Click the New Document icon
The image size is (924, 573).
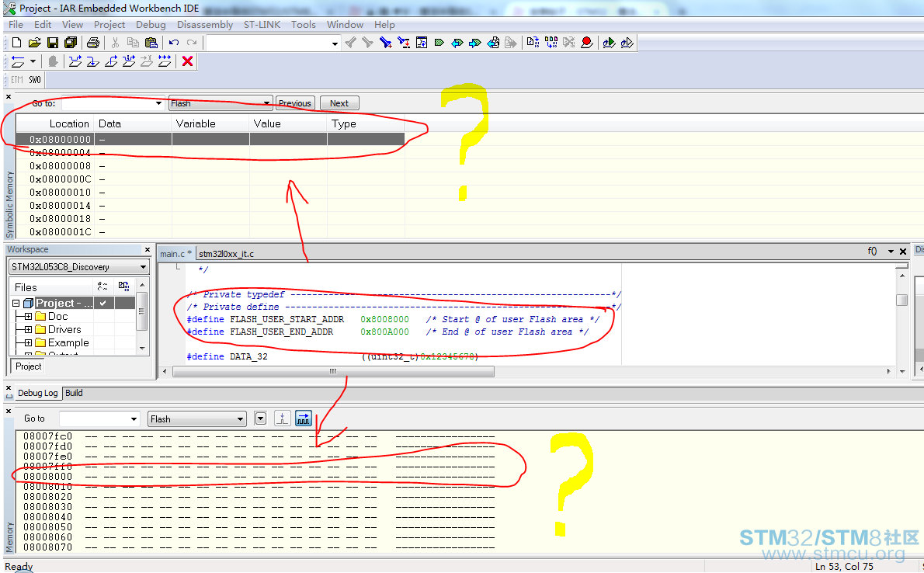16,43
